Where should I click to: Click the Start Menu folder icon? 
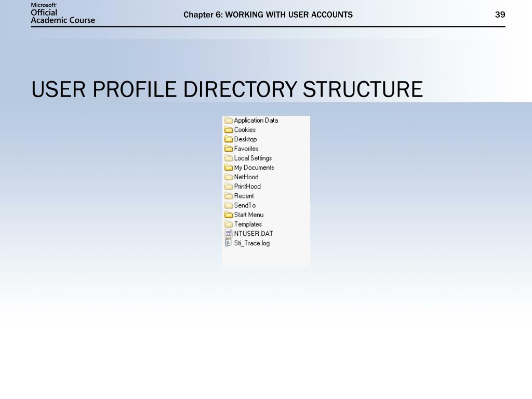229,215
